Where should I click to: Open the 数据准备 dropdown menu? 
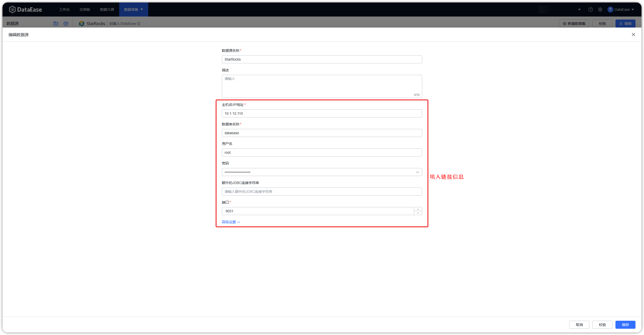coord(133,10)
